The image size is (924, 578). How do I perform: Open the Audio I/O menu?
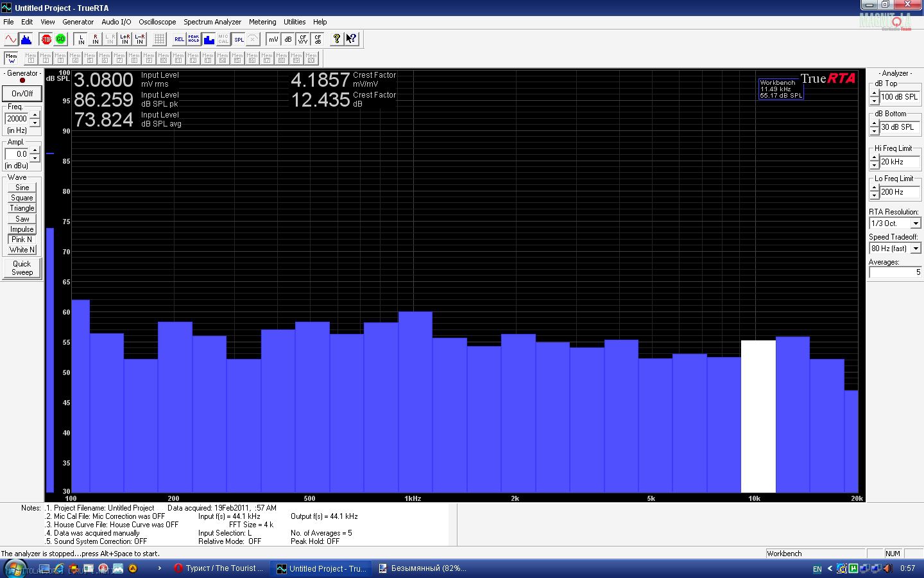coord(116,22)
